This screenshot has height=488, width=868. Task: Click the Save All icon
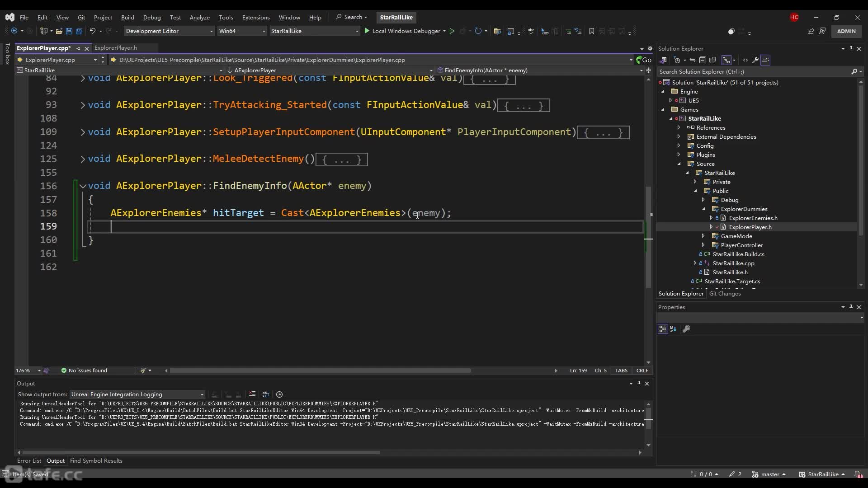tap(79, 31)
